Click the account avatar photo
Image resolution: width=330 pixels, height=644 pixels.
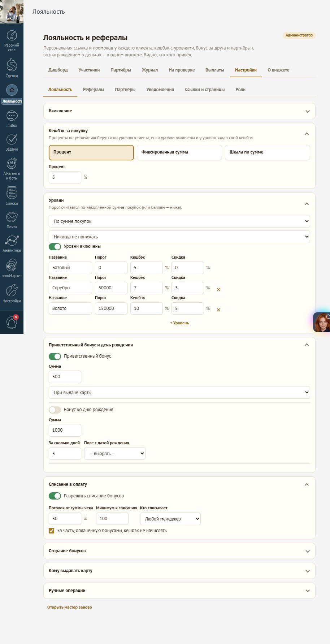point(12,12)
